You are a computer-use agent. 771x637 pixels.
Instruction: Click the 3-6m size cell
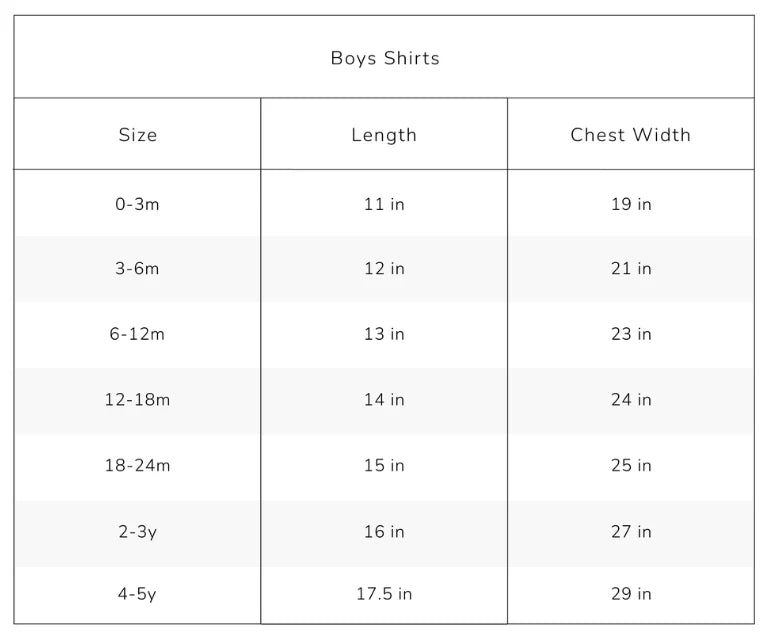click(x=137, y=269)
